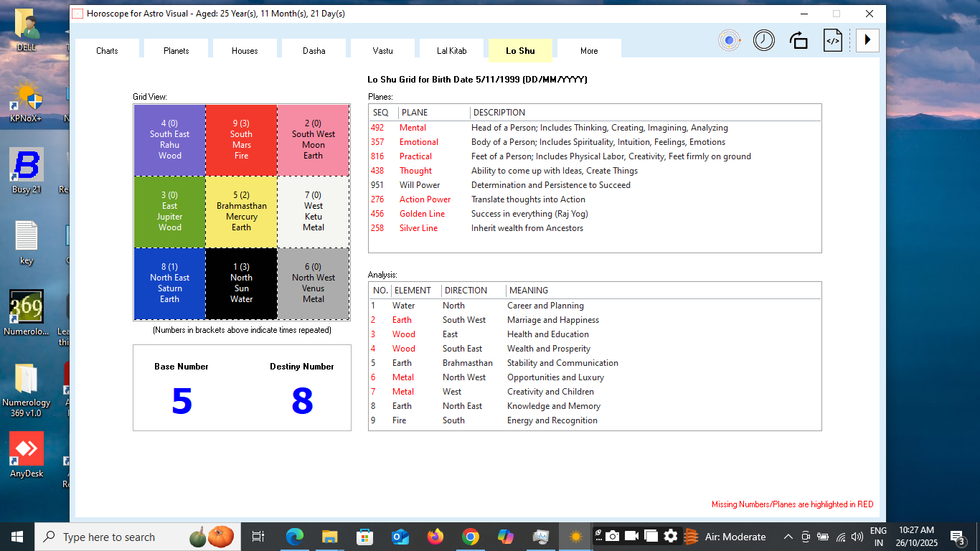Select the Golden Line plane row
The image size is (980, 551).
click(x=422, y=214)
